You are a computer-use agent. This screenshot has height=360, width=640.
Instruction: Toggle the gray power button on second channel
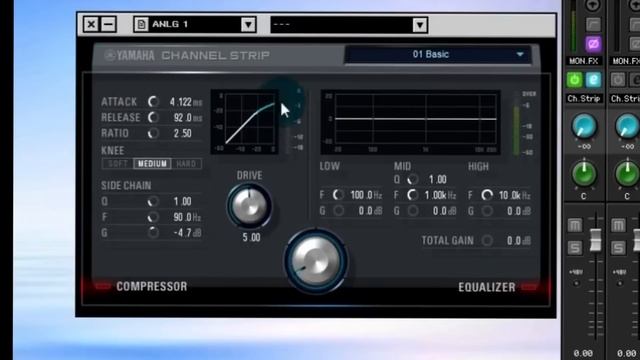click(x=618, y=80)
